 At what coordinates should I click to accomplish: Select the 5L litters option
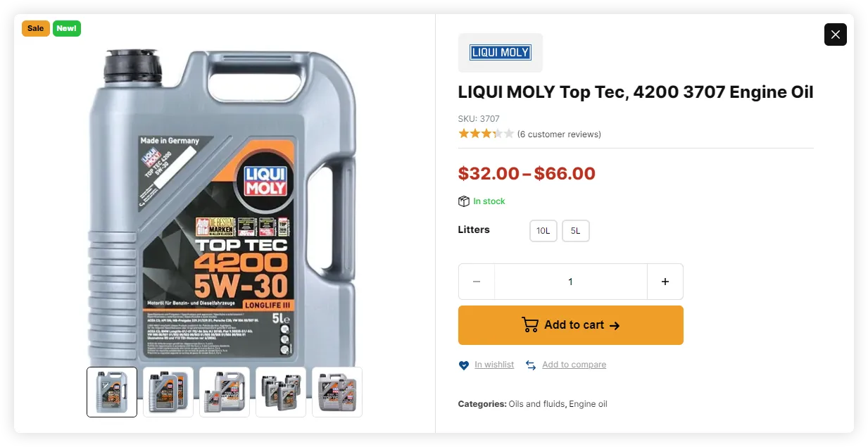tap(575, 230)
